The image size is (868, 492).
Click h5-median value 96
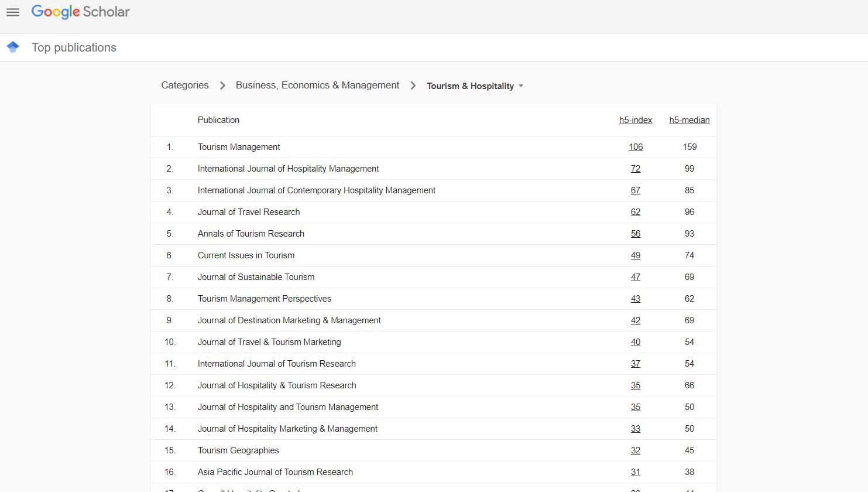689,212
